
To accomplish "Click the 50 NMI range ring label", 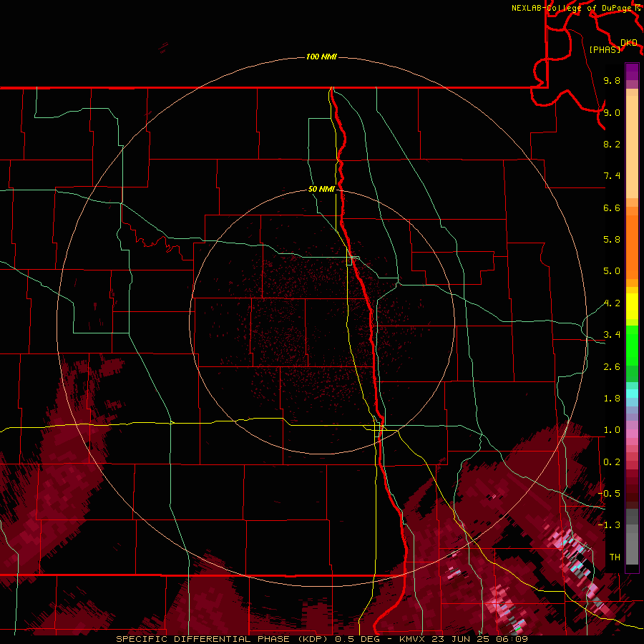I will [321, 189].
